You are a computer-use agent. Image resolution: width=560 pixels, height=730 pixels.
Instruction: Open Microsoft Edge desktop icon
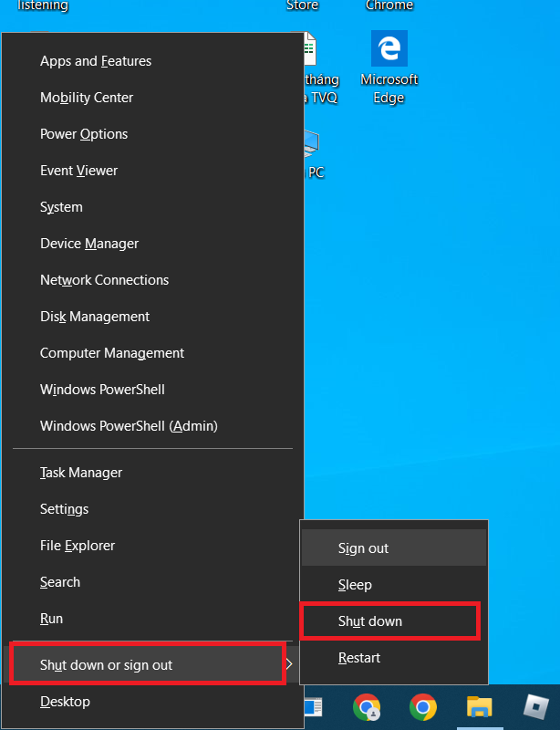[x=389, y=68]
